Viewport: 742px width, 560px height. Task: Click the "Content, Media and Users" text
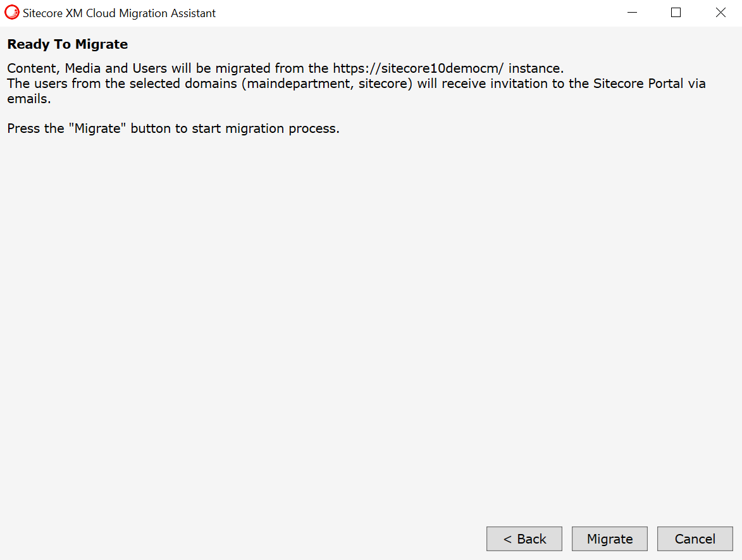(x=87, y=68)
